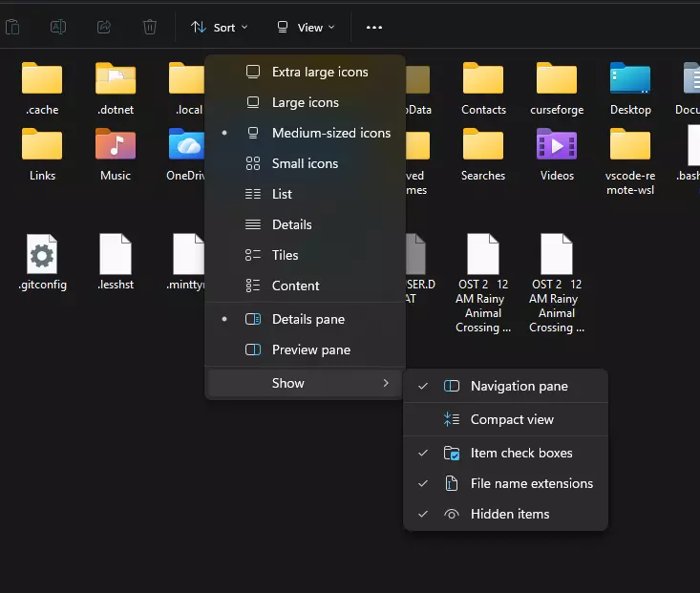Select the Desktop folder icon
Viewport: 700px width, 593px height.
pos(630,79)
